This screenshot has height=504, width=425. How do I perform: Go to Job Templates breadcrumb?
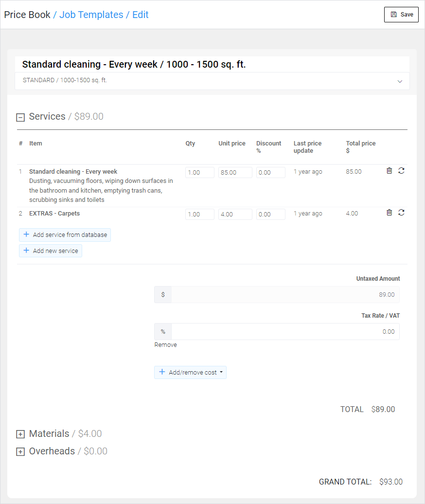(x=91, y=15)
